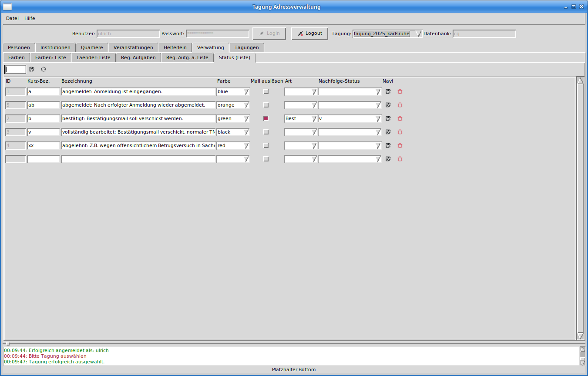Delete the 'vollständig bearbeitet' status row

400,132
